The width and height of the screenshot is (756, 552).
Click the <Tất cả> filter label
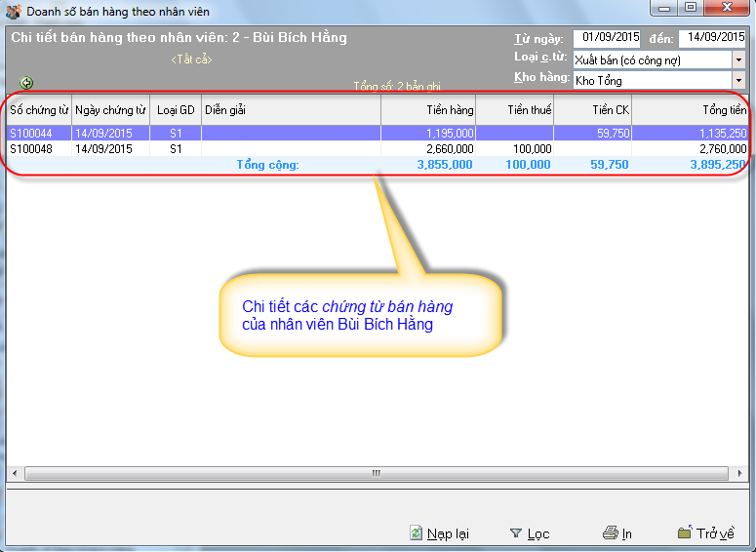pyautogui.click(x=191, y=59)
